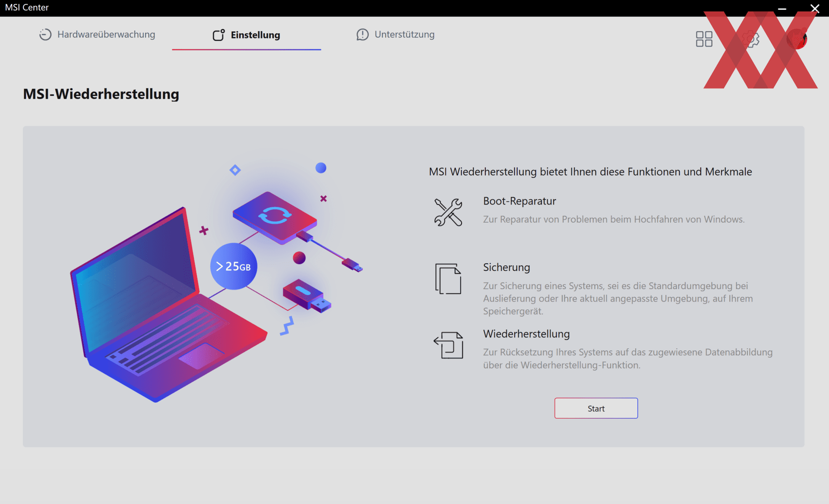Click the >25GB blue circle badge

pos(234,266)
